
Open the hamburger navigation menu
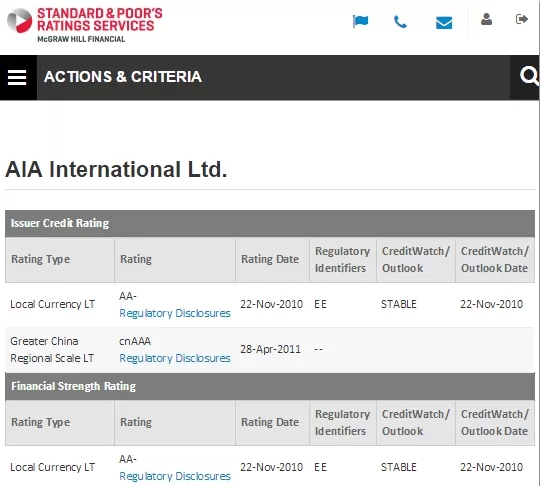click(x=17, y=77)
